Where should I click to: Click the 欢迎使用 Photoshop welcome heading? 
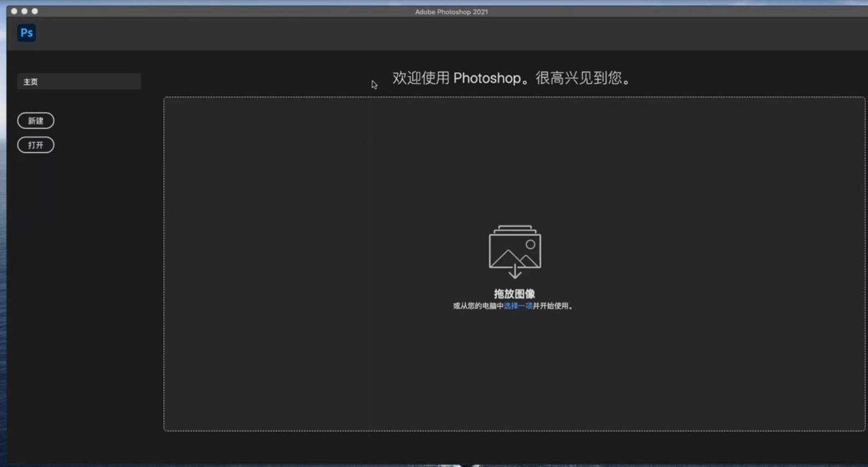512,78
